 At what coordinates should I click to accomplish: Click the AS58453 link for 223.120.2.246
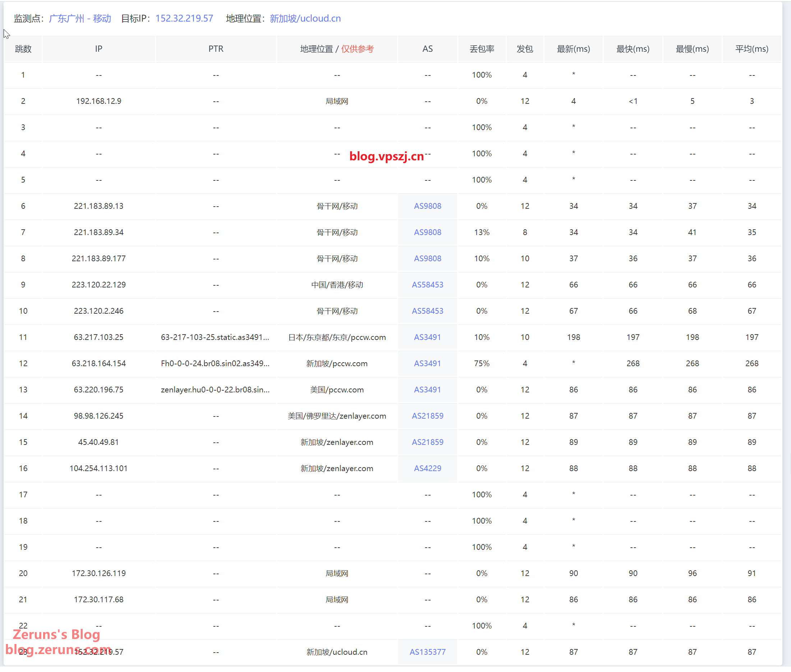427,311
